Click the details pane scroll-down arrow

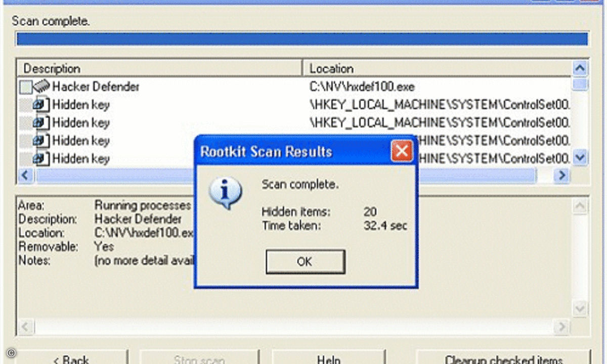[x=580, y=308]
